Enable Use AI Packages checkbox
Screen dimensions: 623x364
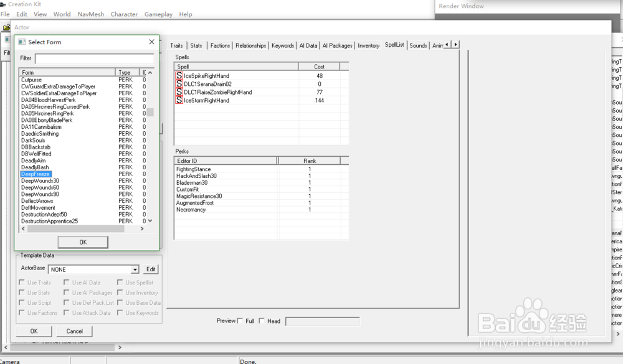[x=67, y=292]
